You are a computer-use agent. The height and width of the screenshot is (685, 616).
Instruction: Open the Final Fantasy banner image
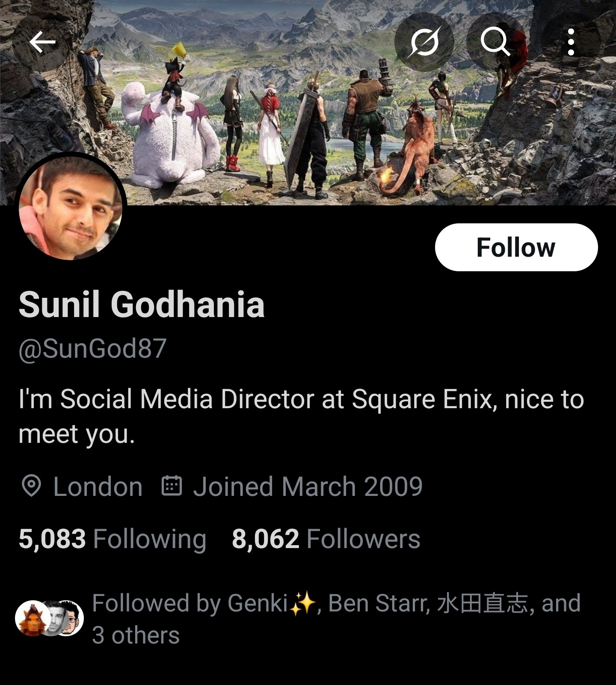coord(308,103)
